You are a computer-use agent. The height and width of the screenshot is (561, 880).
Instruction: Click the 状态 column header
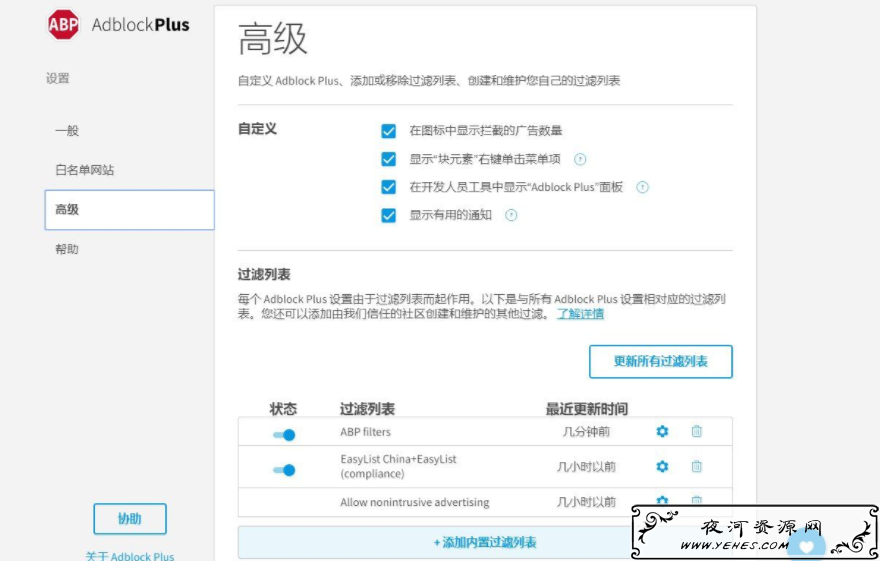click(x=283, y=409)
